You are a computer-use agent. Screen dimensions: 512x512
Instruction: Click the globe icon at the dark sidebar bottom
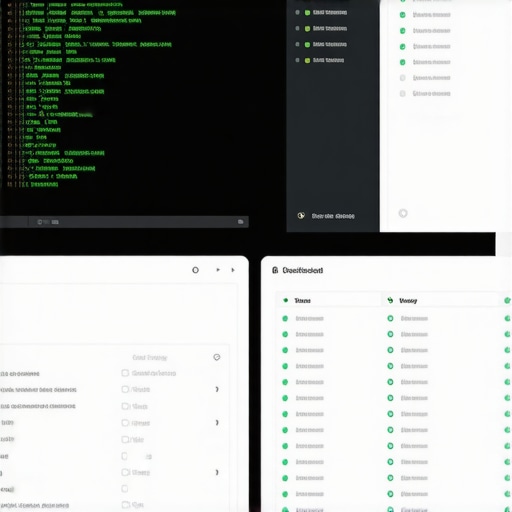pyautogui.click(x=301, y=216)
